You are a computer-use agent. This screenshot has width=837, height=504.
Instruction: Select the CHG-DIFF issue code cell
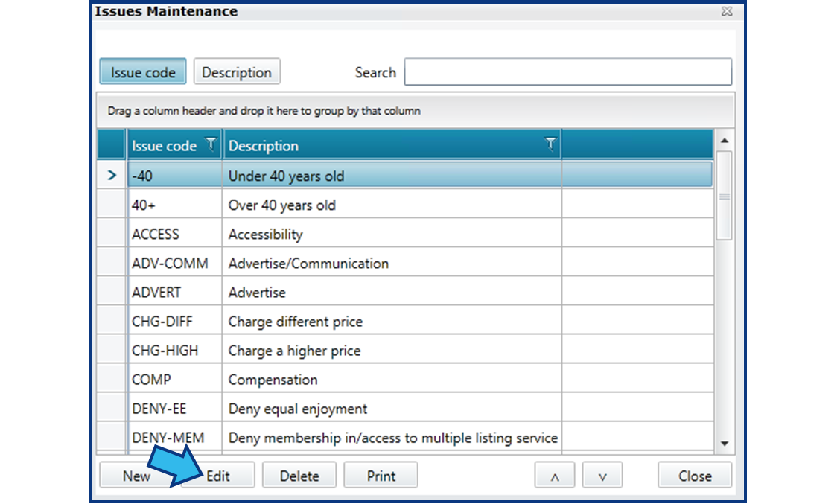174,322
